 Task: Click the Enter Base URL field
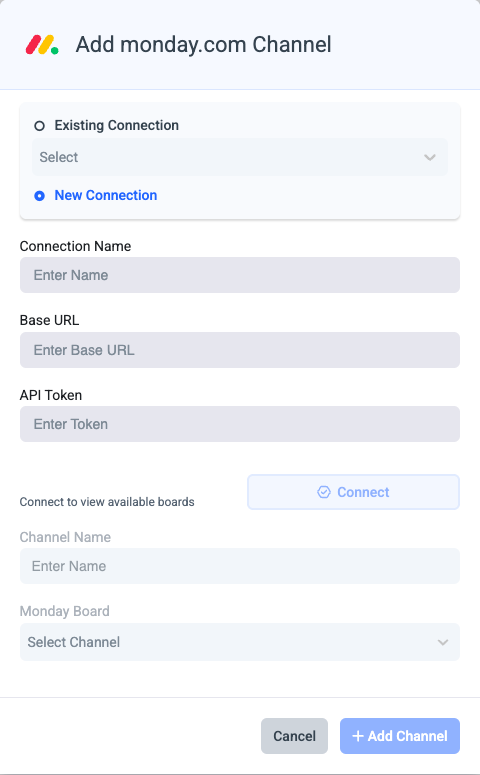tap(240, 350)
